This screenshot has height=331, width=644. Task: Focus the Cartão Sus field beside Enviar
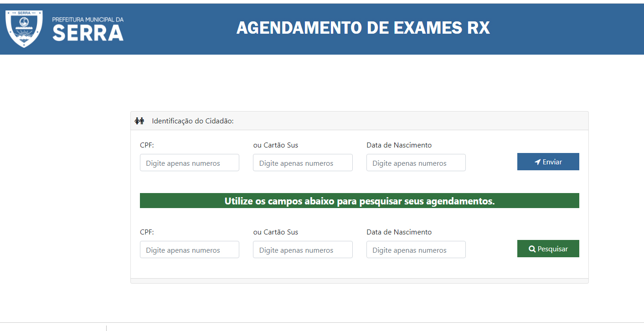point(303,163)
